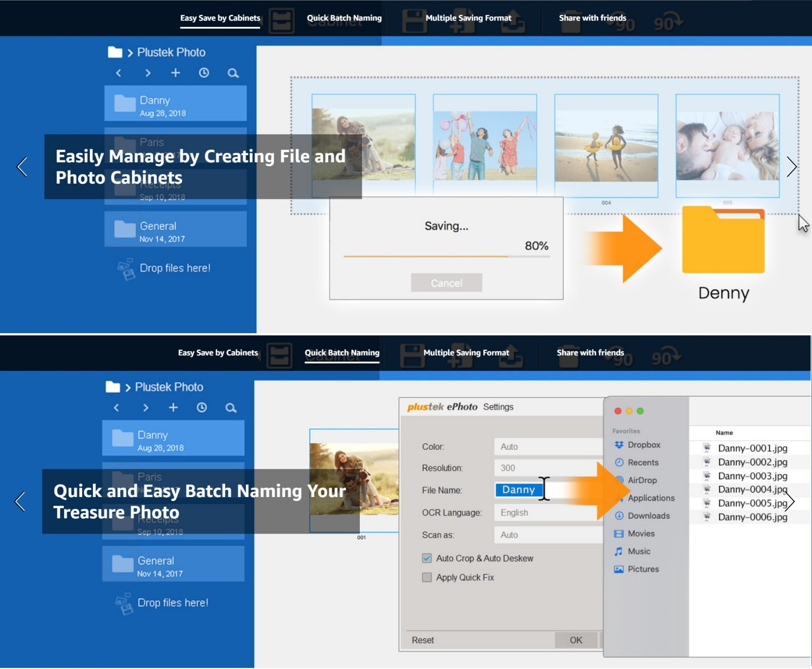Open the Danny cabinet in the Photo Cabinets slide
The width and height of the screenshot is (812, 669).
click(x=176, y=103)
